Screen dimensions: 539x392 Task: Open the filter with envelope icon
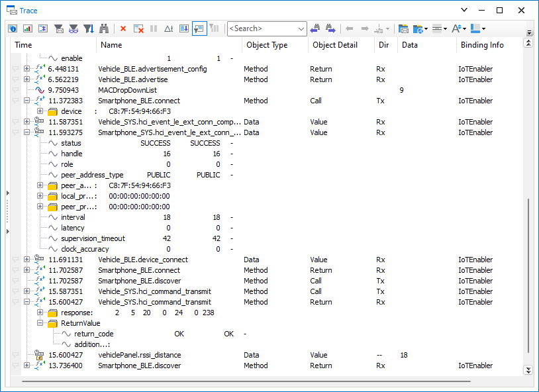click(x=59, y=28)
